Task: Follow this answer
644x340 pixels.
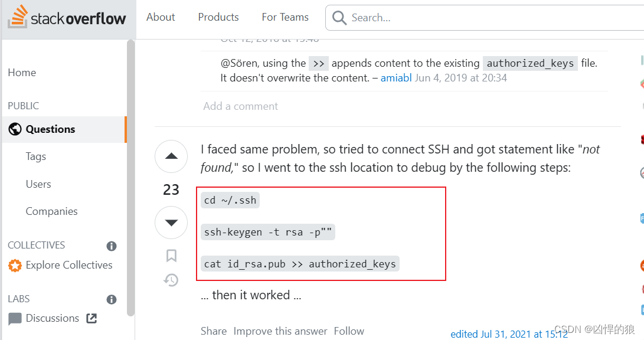Action: 349,331
